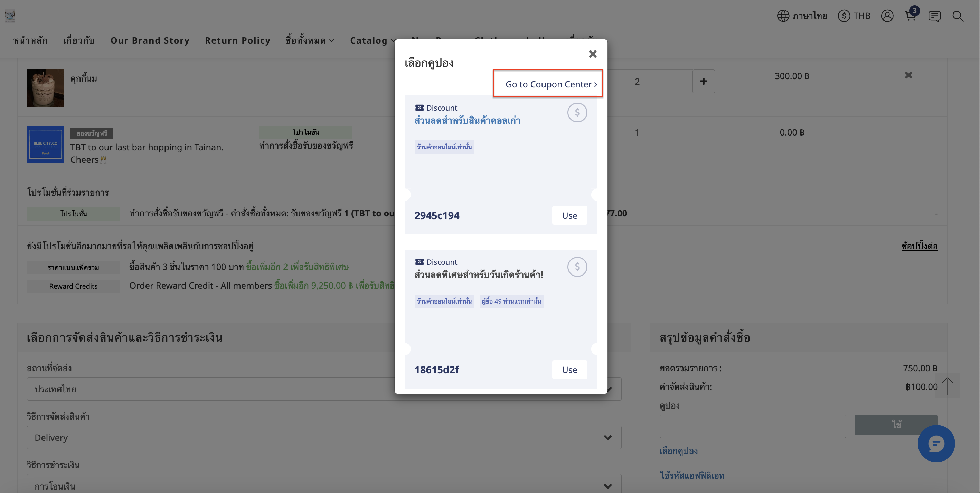
Task: Click เลือกคูปอง select coupon link
Action: tap(678, 451)
